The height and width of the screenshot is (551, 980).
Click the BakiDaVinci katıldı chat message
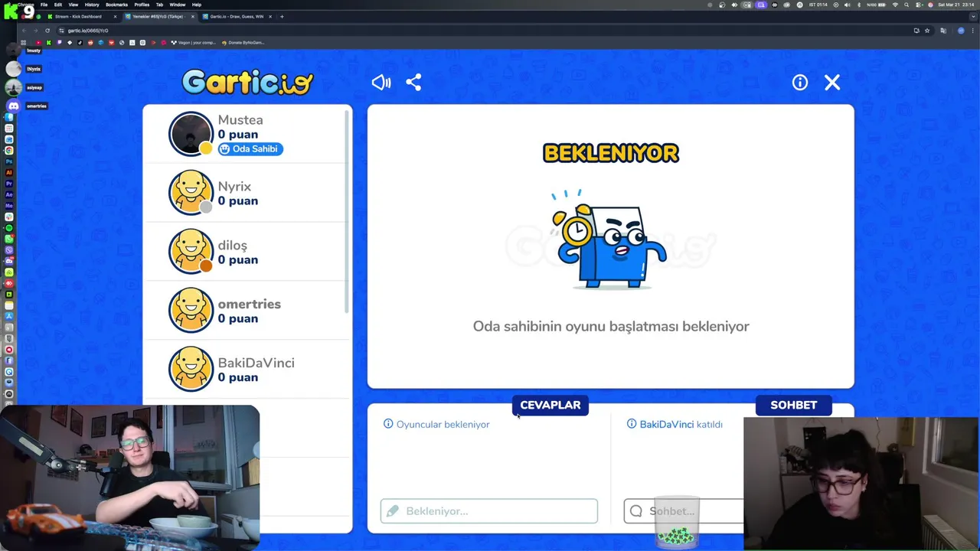(675, 424)
